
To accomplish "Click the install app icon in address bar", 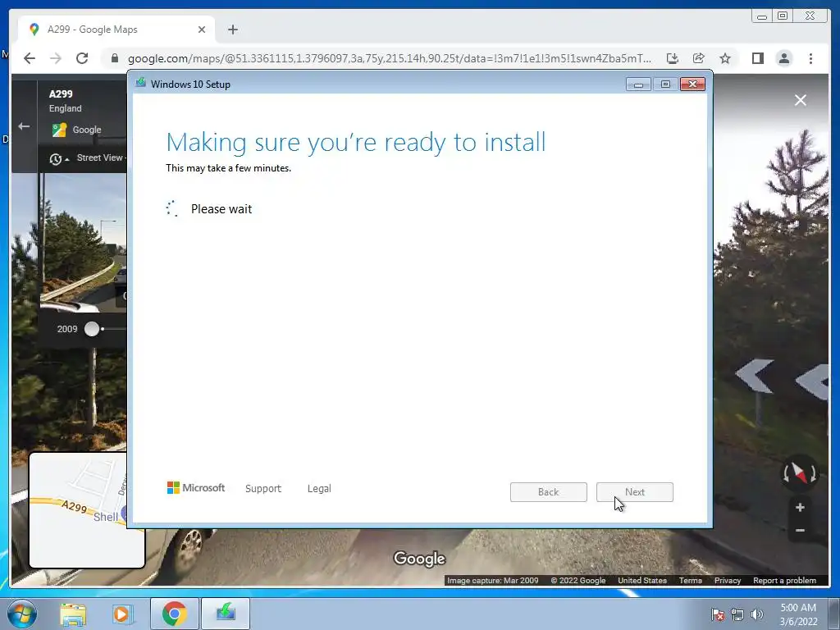I will [673, 58].
